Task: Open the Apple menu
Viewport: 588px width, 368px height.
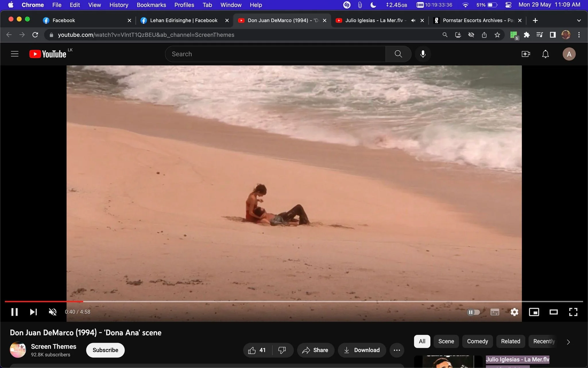Action: coord(11,5)
